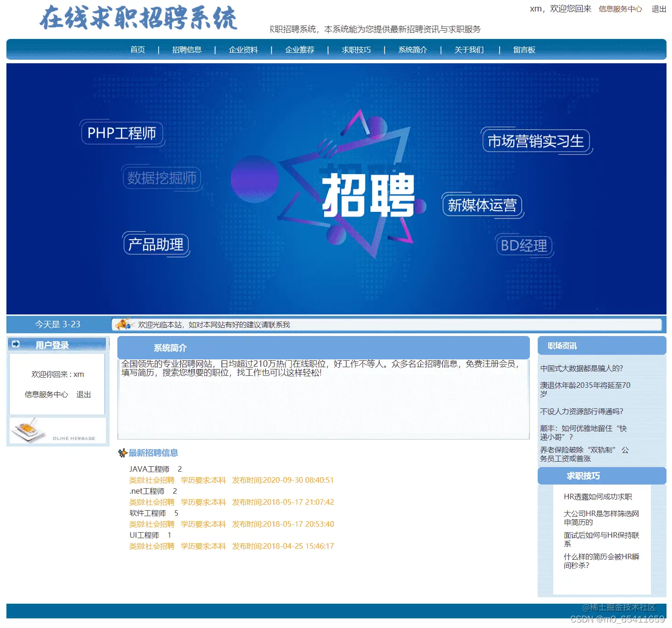Click the running mascot icon in the announcement bar
672x628 pixels.
pyautogui.click(x=123, y=324)
